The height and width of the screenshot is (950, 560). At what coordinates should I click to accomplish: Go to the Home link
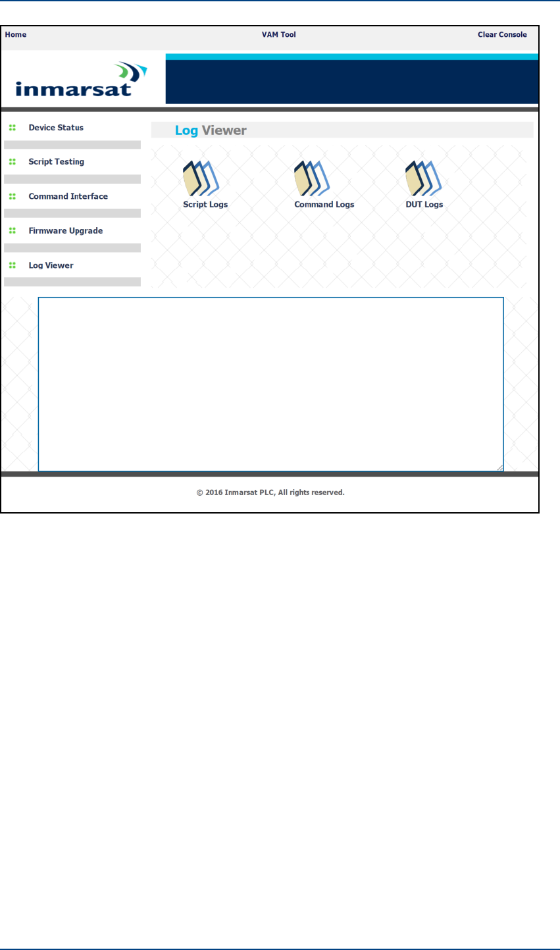16,35
